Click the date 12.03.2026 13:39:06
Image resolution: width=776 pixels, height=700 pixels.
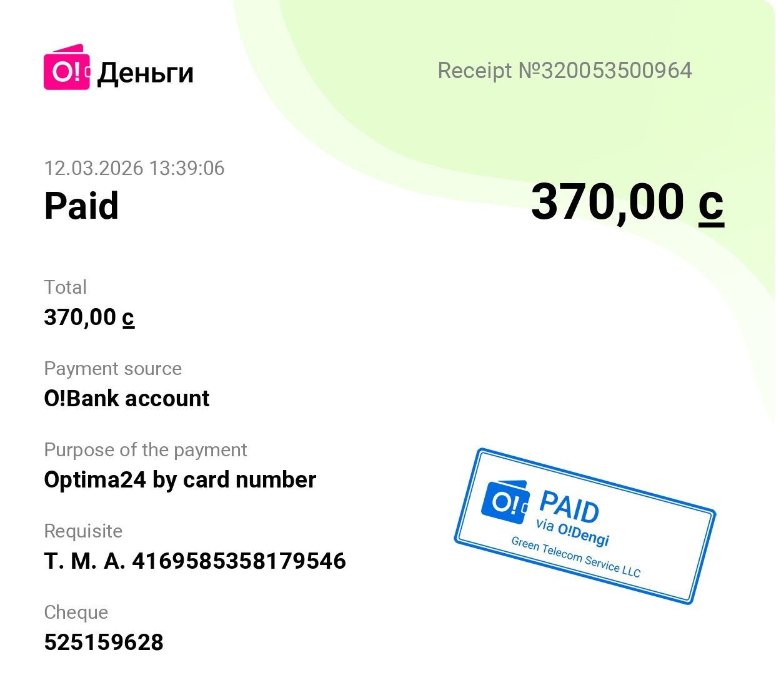[134, 168]
